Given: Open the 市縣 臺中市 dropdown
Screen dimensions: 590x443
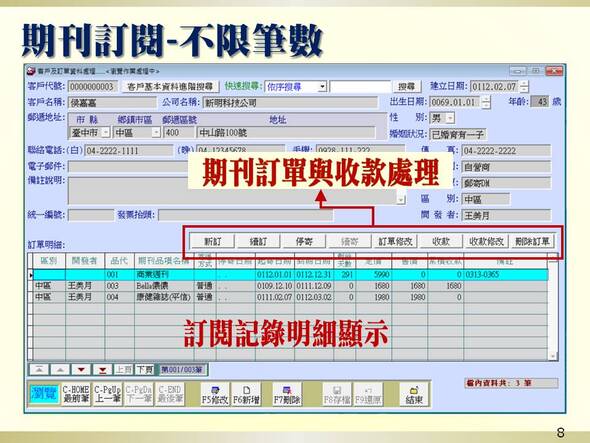Looking at the screenshot, I should pyautogui.click(x=106, y=132).
